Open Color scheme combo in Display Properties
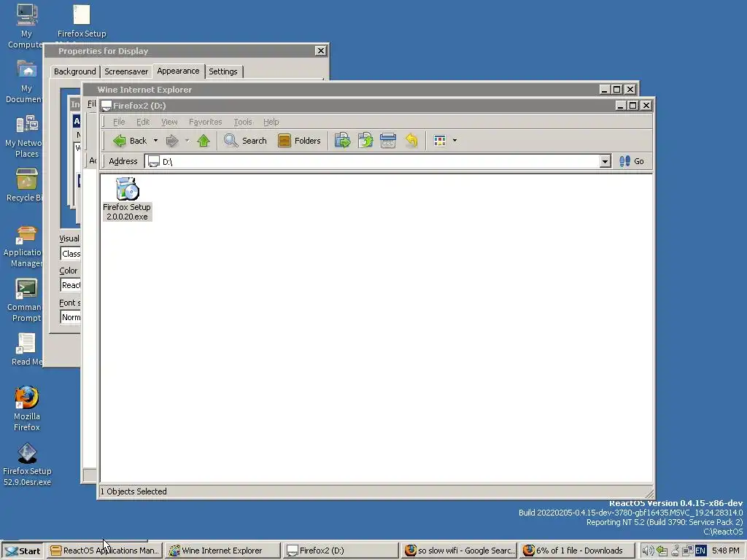Screen dimensions: 747x560 point(71,285)
